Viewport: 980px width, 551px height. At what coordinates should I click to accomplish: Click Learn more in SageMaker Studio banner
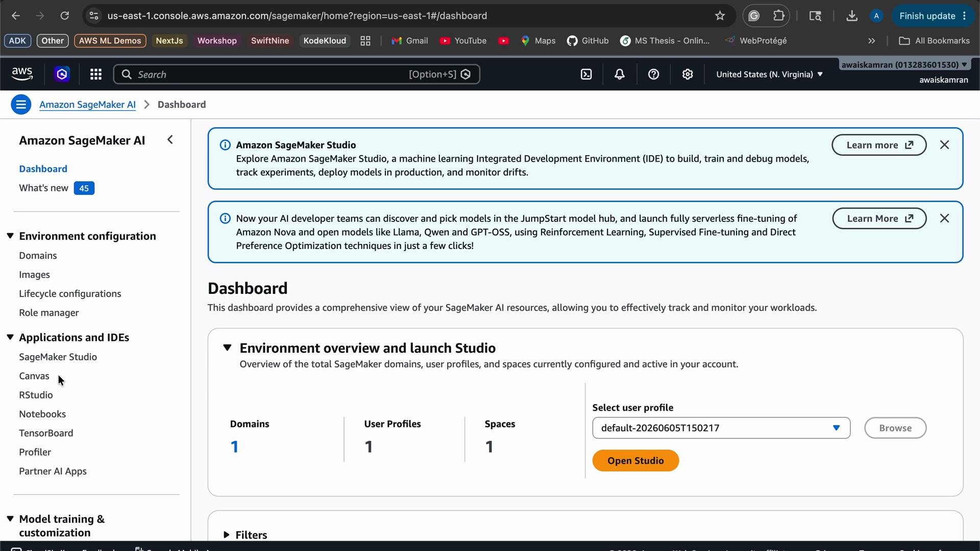pos(879,145)
